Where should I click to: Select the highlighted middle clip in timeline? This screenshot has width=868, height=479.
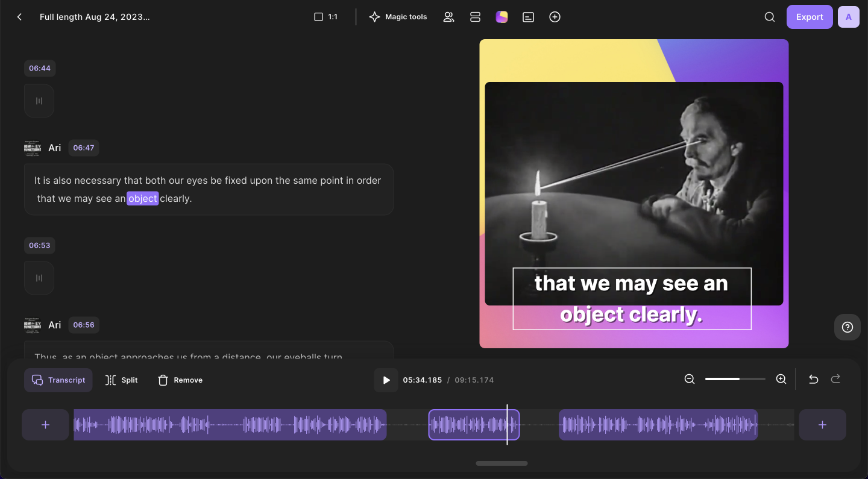tap(474, 425)
